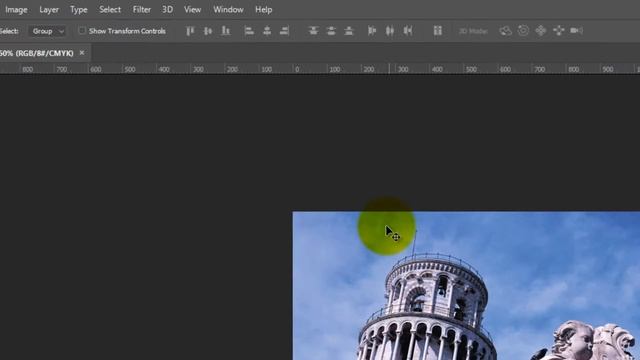Open the Image menu
640x360 pixels.
tap(16, 9)
